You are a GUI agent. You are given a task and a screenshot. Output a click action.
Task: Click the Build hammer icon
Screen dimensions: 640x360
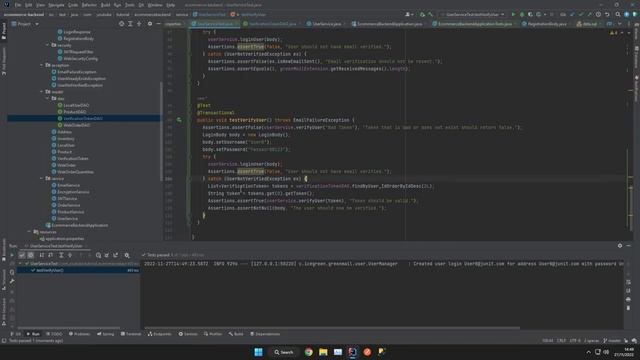pos(431,14)
